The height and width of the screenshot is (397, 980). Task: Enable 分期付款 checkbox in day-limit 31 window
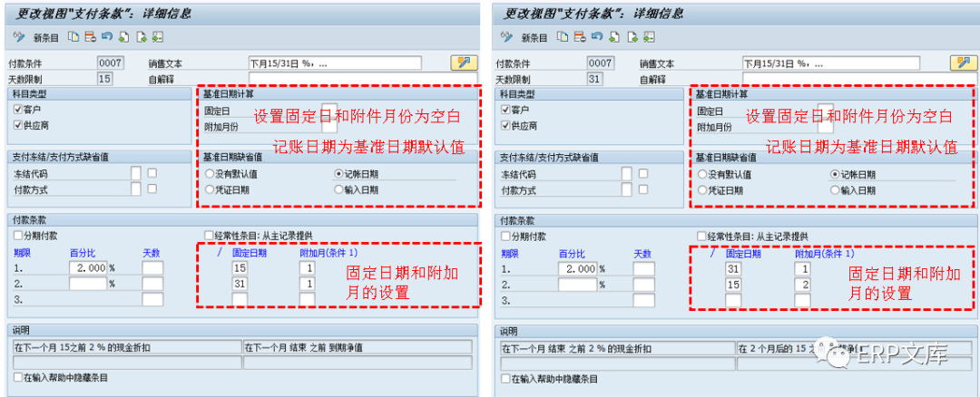click(505, 236)
